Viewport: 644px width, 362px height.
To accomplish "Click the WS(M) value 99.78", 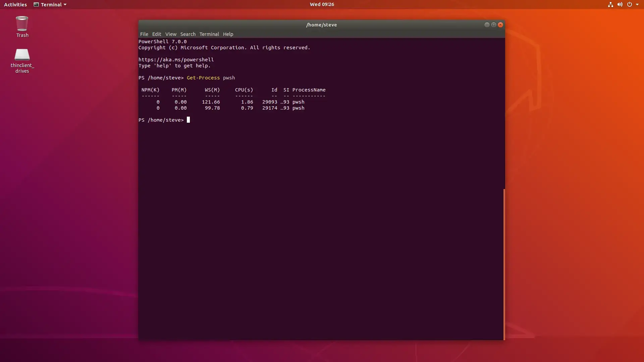I will (212, 108).
